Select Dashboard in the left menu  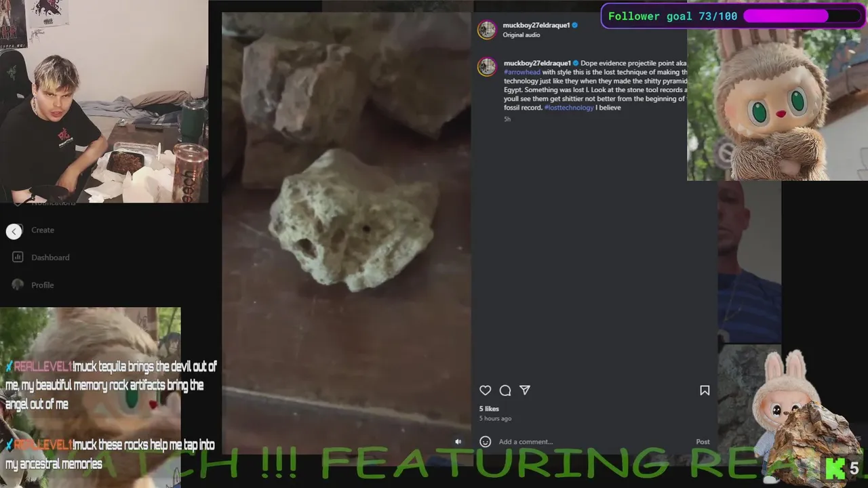50,258
